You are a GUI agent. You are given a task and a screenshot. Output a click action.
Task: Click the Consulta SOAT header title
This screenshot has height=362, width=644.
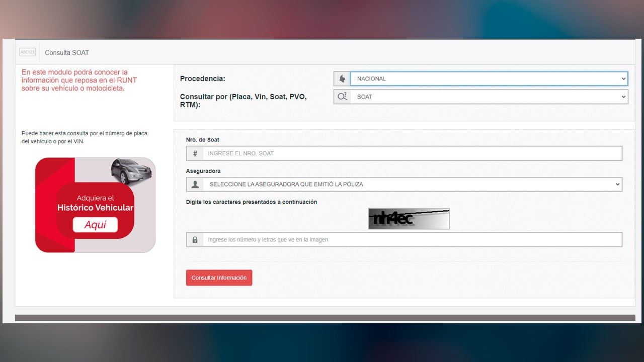67,53
